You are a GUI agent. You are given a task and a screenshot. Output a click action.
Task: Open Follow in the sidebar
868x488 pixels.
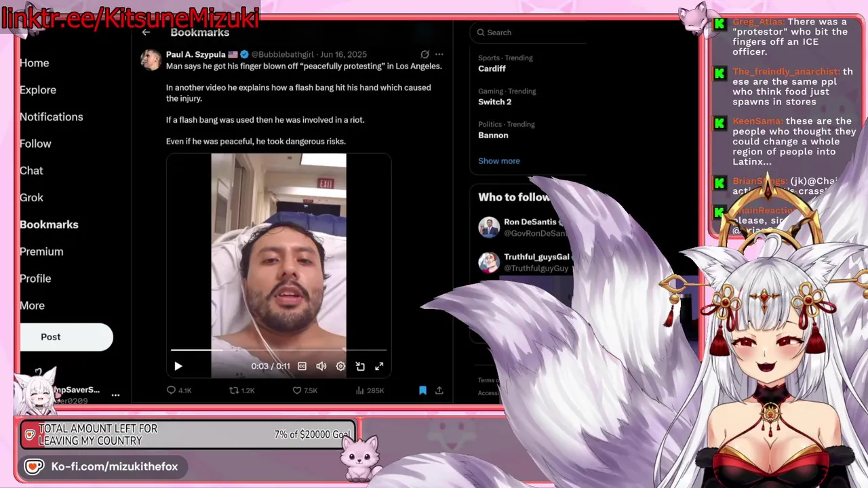[x=35, y=144]
